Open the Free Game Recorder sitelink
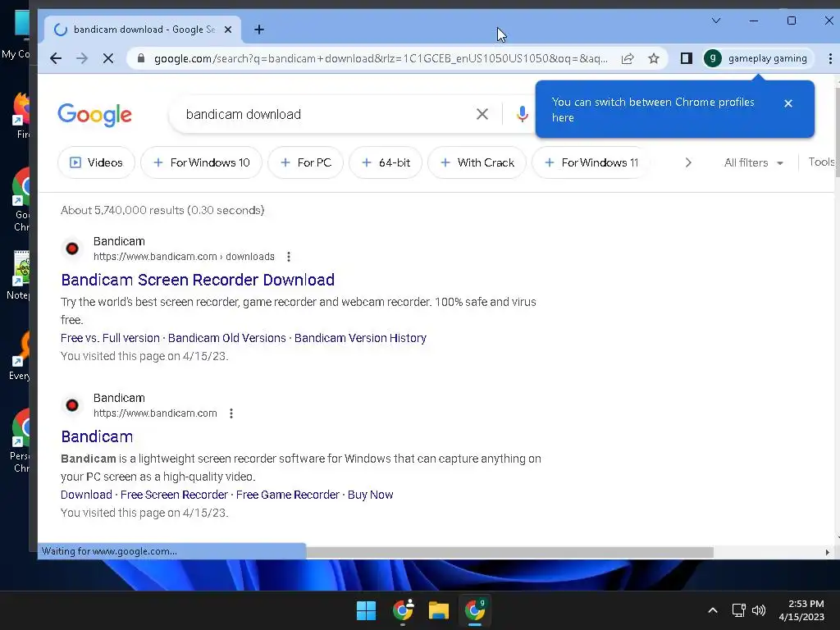Screen dimensions: 840x630 [288, 495]
